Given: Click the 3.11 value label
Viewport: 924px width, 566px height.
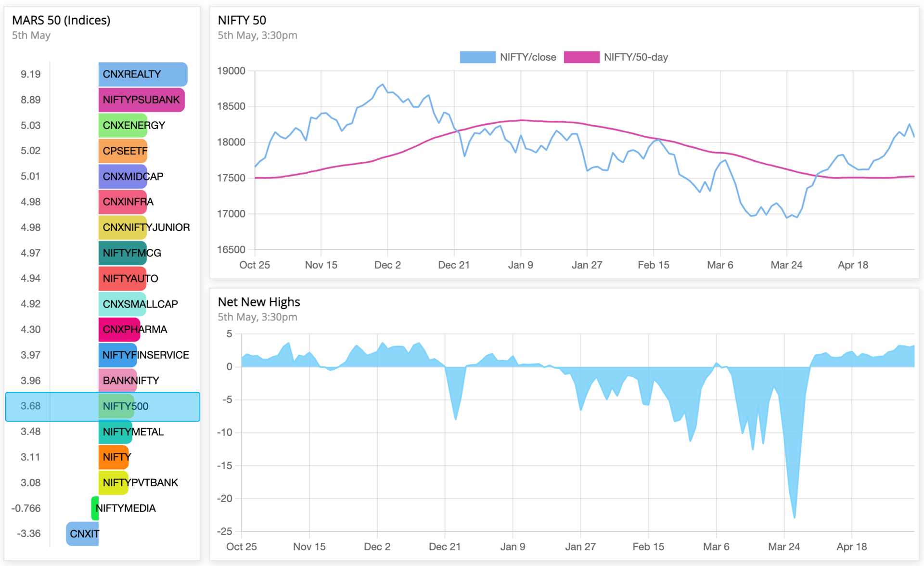Looking at the screenshot, I should [x=30, y=457].
